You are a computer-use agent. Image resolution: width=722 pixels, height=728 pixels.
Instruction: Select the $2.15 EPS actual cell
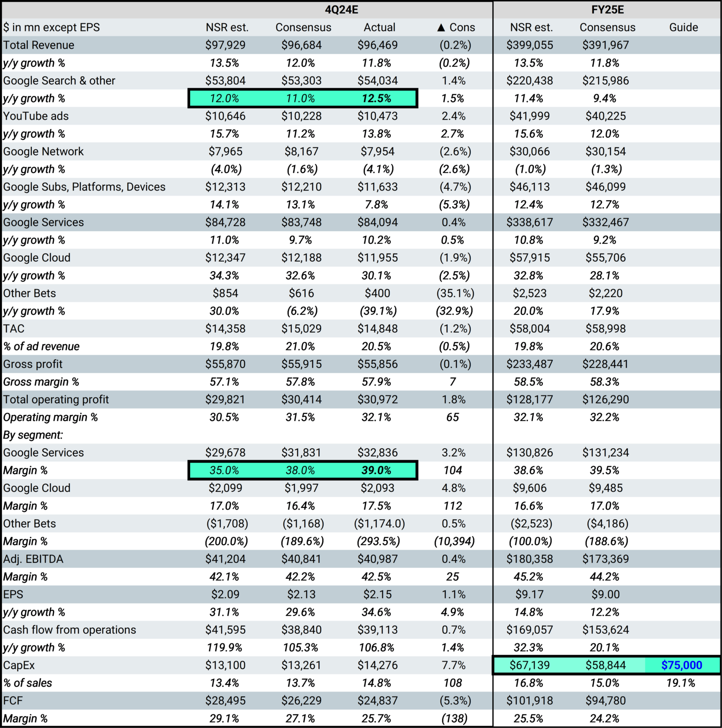coord(377,595)
